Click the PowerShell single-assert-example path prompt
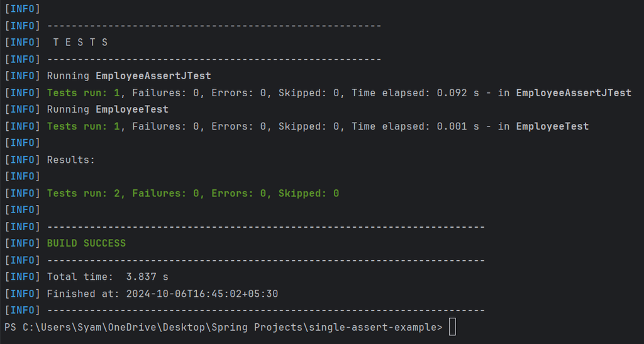644x344 pixels. pyautogui.click(x=223, y=327)
